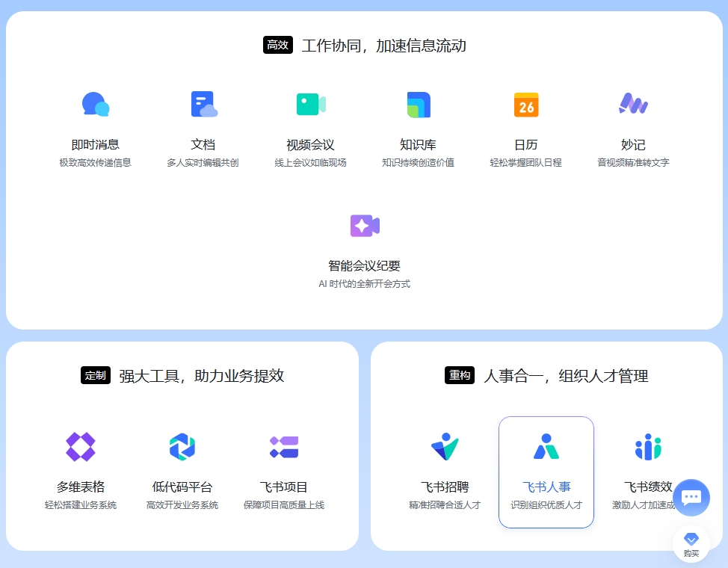The width and height of the screenshot is (728, 568).
Task: Open the 文档 document icon
Action: [203, 104]
